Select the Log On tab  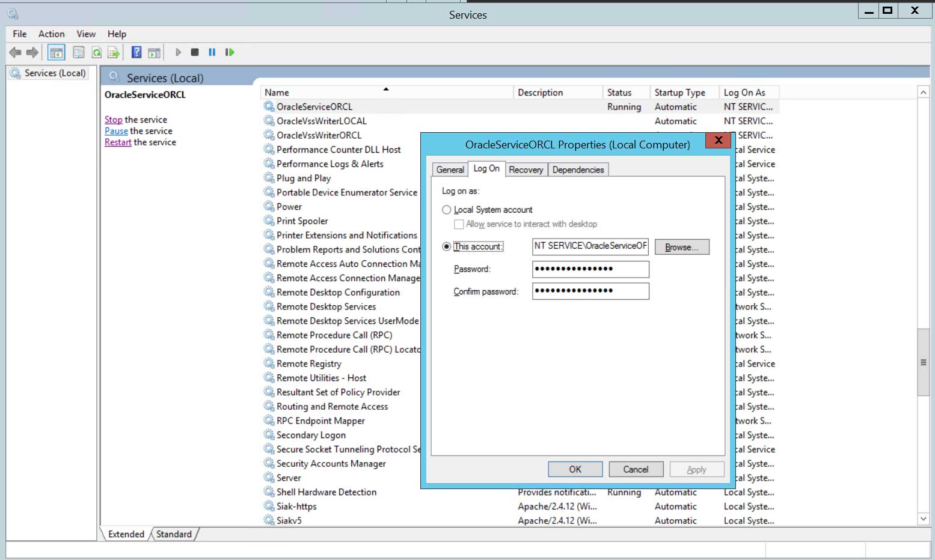pyautogui.click(x=486, y=169)
